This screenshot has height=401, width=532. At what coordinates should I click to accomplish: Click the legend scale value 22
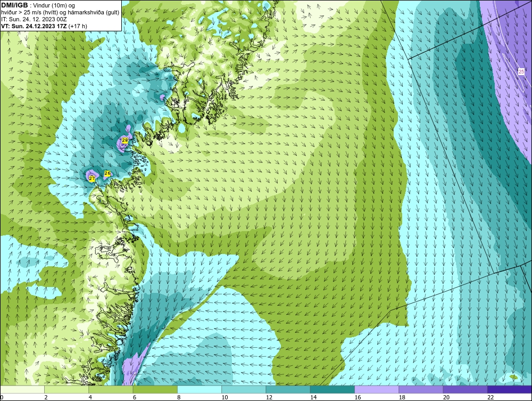click(491, 398)
